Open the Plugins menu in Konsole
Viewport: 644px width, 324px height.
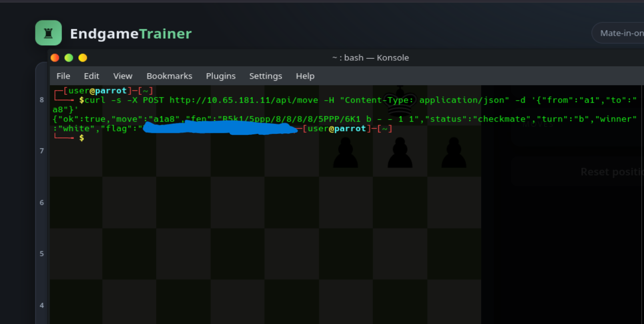[221, 76]
